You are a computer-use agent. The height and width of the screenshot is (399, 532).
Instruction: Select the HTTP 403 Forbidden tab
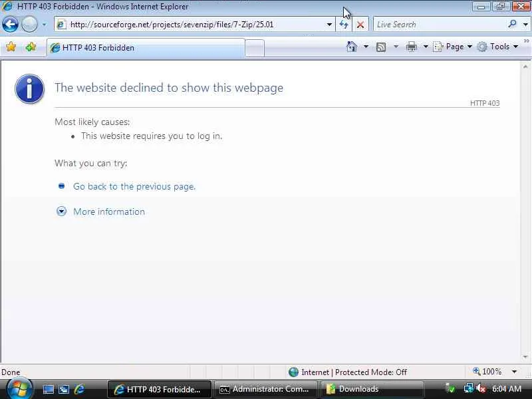click(x=145, y=48)
